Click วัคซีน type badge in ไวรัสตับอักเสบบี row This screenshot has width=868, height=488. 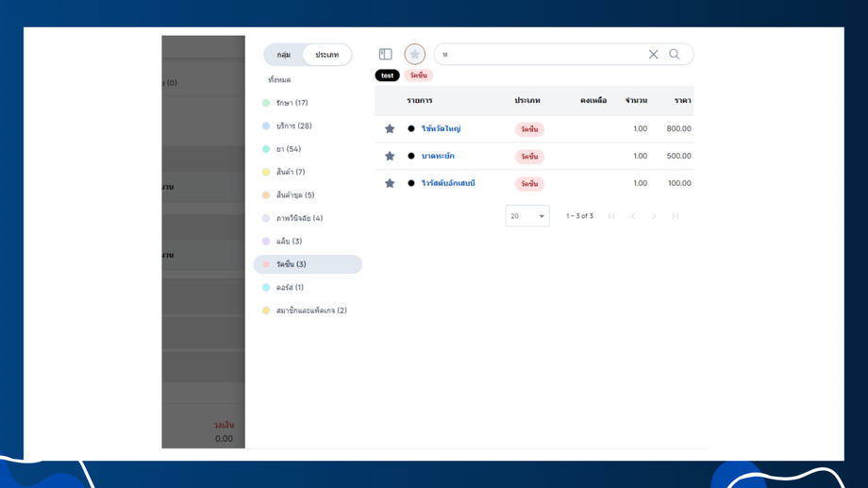coord(529,183)
